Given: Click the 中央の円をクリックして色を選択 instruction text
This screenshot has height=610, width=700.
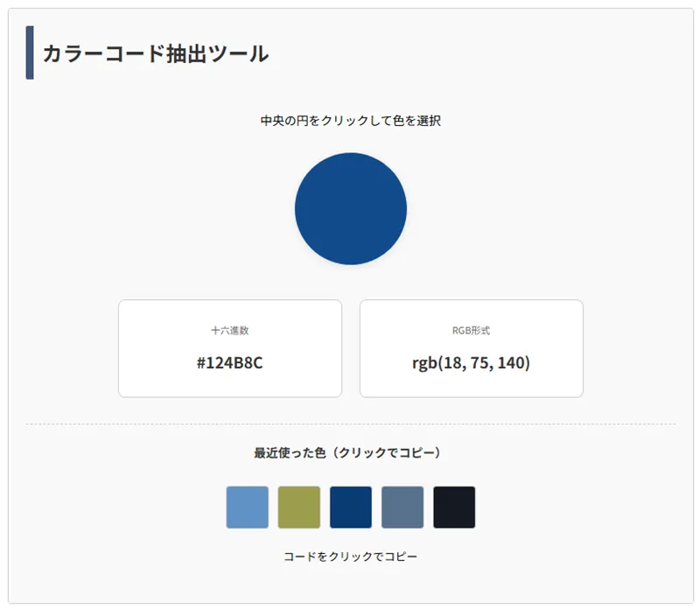Looking at the screenshot, I should (350, 121).
